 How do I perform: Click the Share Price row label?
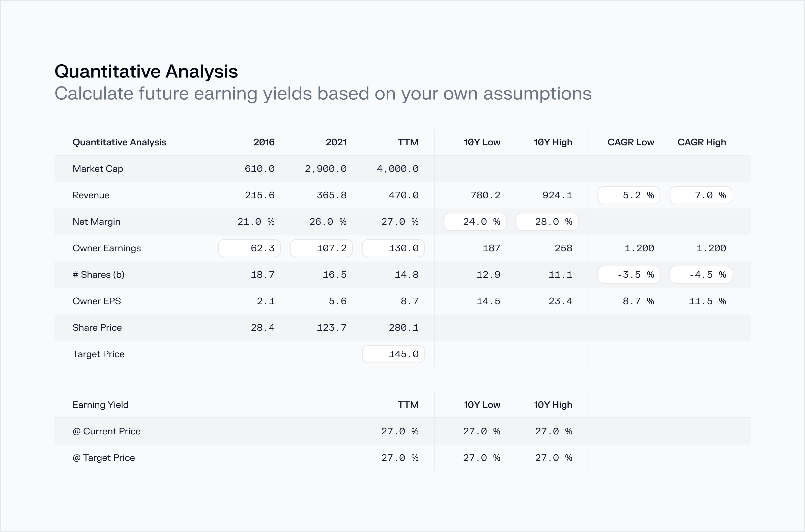(x=97, y=327)
